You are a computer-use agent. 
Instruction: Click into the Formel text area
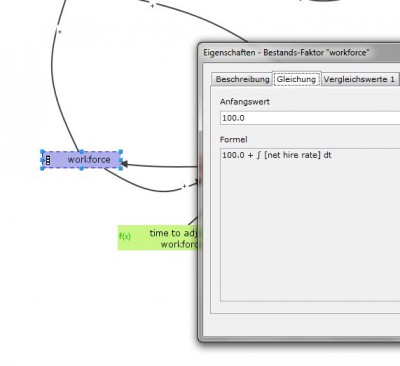(310, 225)
